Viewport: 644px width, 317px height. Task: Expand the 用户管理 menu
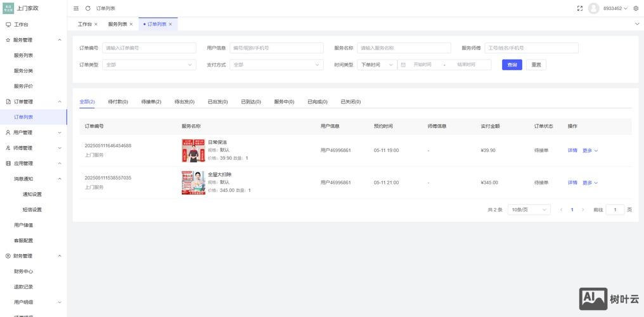point(33,133)
